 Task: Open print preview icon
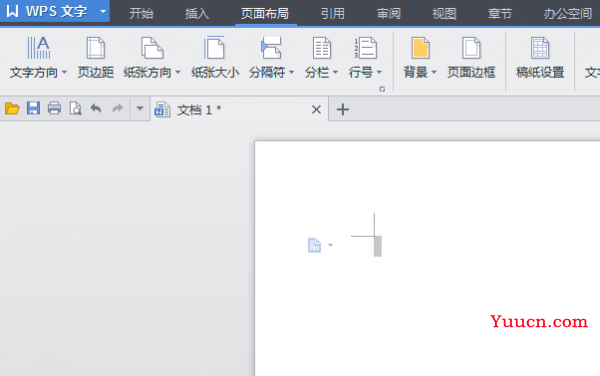pyautogui.click(x=75, y=109)
